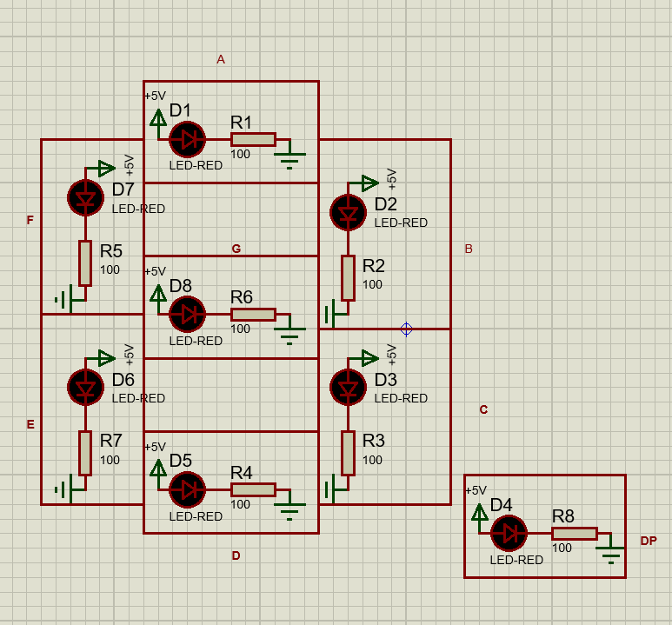Click the 'DP' text label
This screenshot has width=672, height=625.
click(x=649, y=541)
